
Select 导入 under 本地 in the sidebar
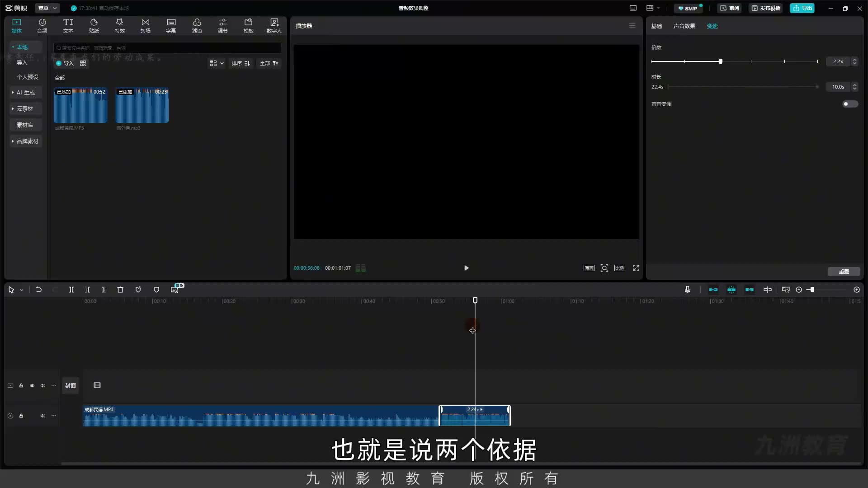point(22,62)
